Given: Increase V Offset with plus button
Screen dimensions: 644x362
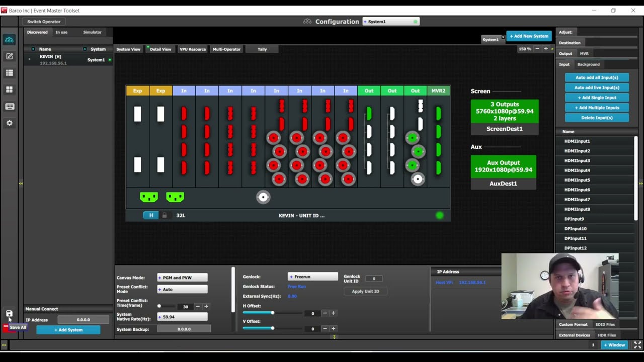Looking at the screenshot, I should click(x=333, y=329).
